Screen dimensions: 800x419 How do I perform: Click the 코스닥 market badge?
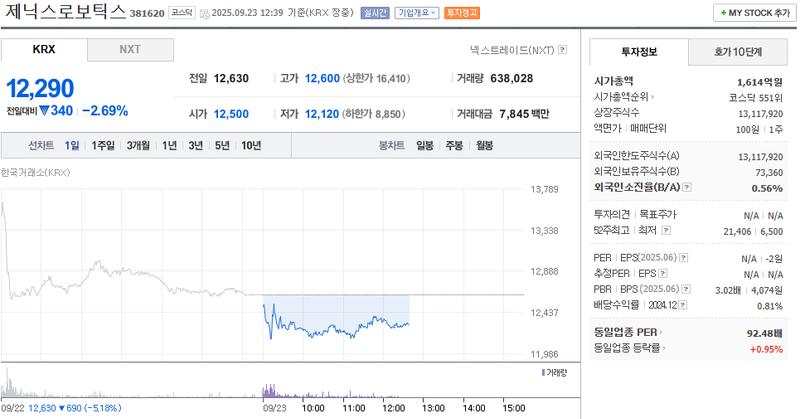(182, 13)
